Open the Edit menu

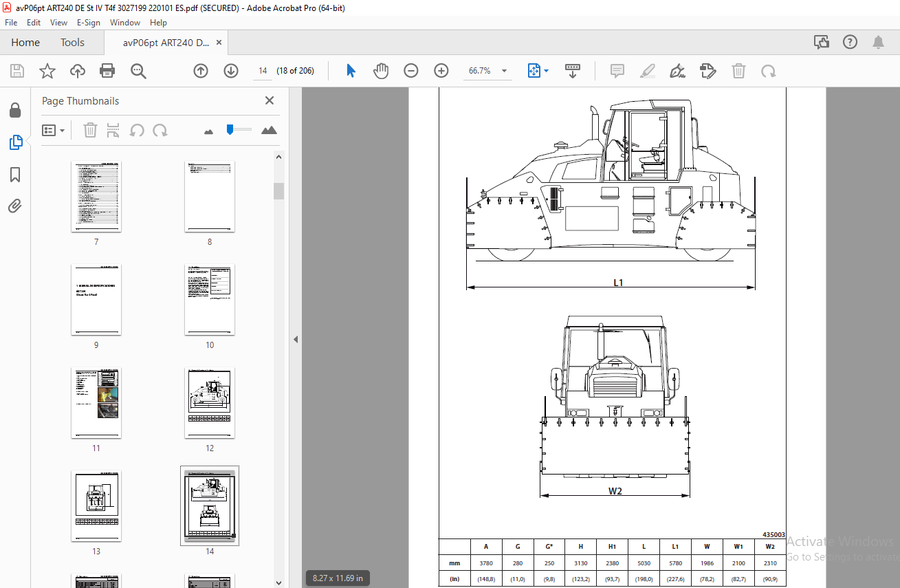[34, 22]
